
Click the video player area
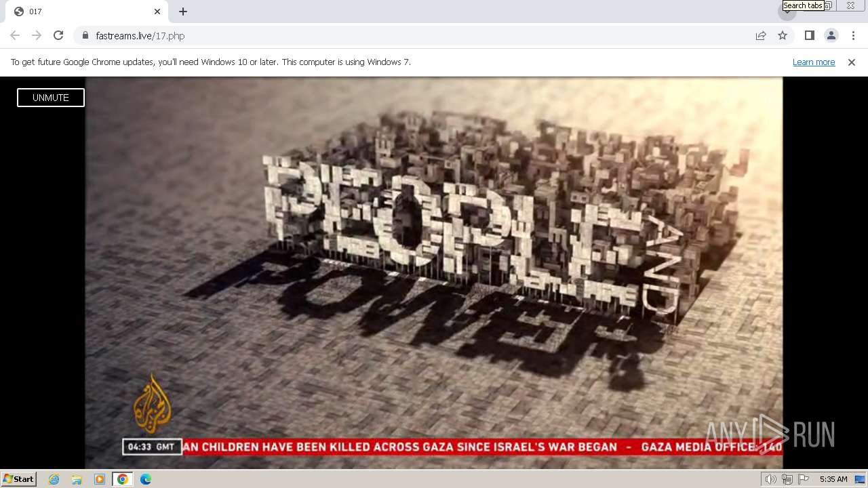tap(434, 272)
